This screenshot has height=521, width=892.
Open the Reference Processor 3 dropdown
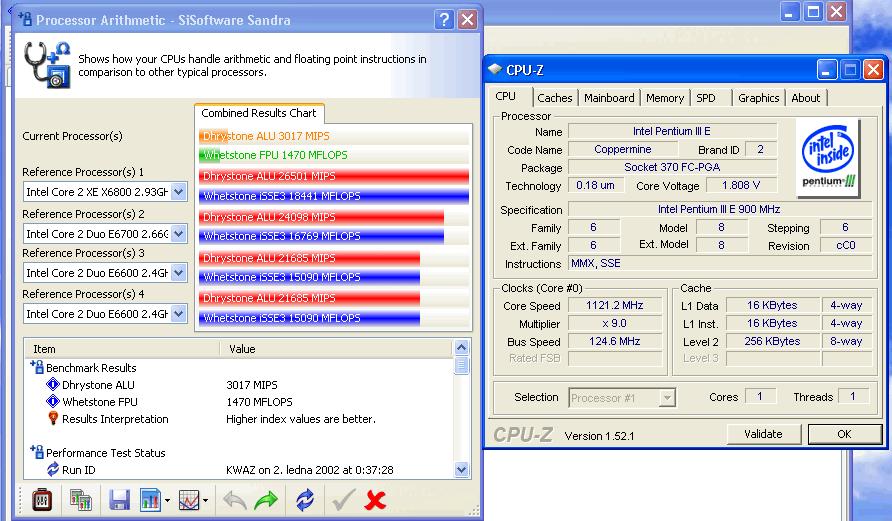pos(179,273)
